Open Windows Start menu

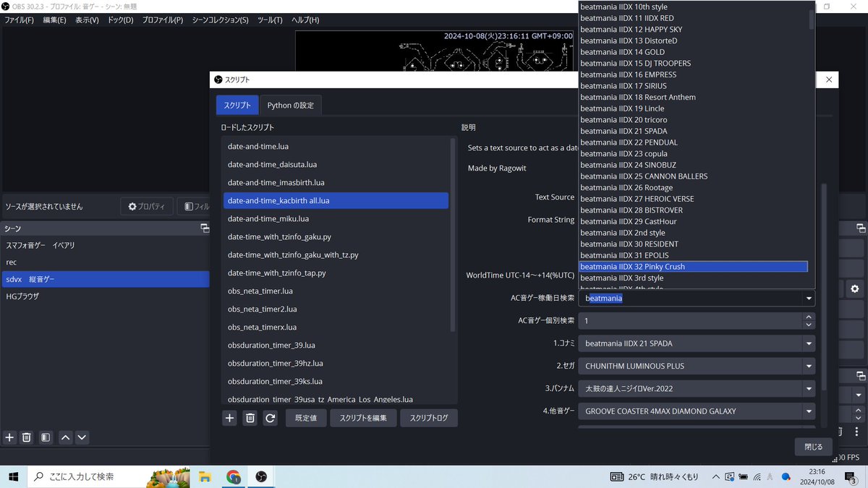[14, 476]
